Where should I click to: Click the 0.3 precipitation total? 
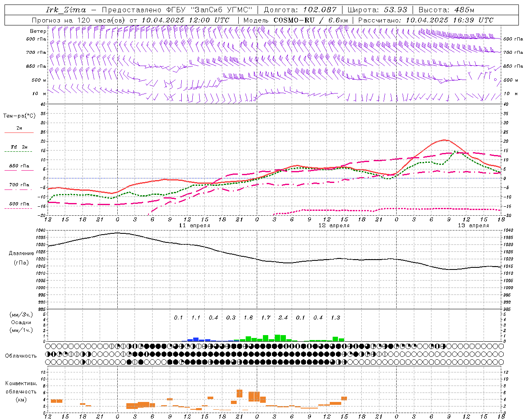click(231, 317)
